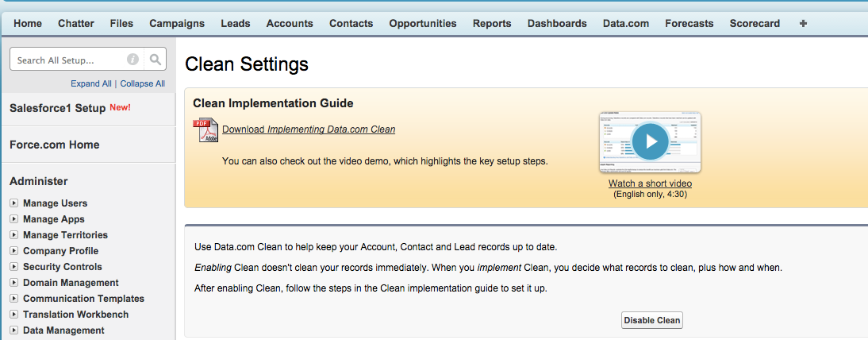This screenshot has height=340, width=868.
Task: Expand the Company Profile section
Action: [13, 251]
